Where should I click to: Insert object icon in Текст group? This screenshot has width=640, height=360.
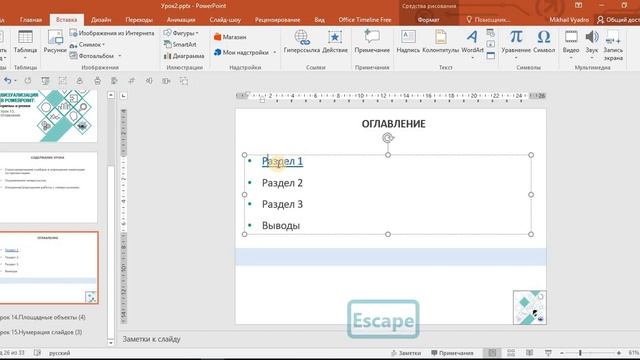coord(491,56)
